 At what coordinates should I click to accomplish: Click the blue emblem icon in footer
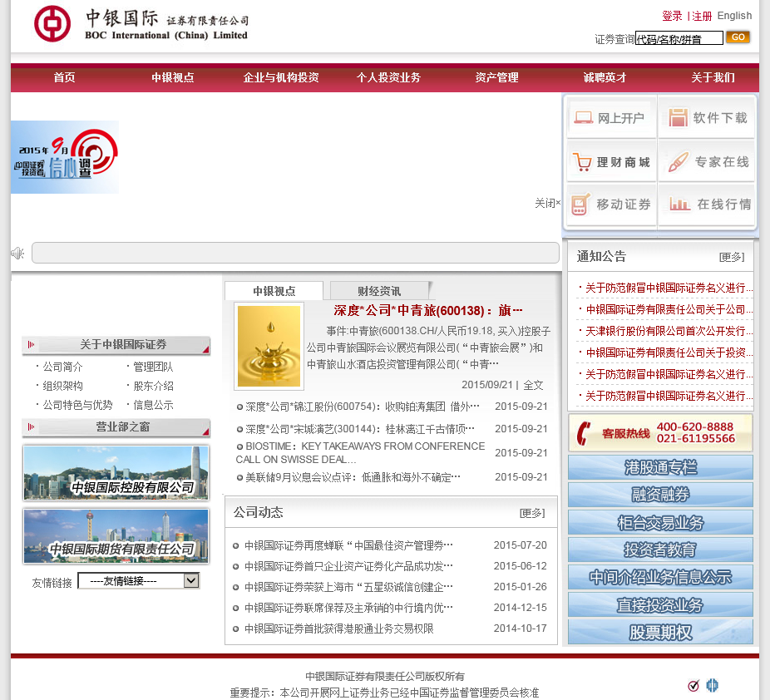coord(712,685)
